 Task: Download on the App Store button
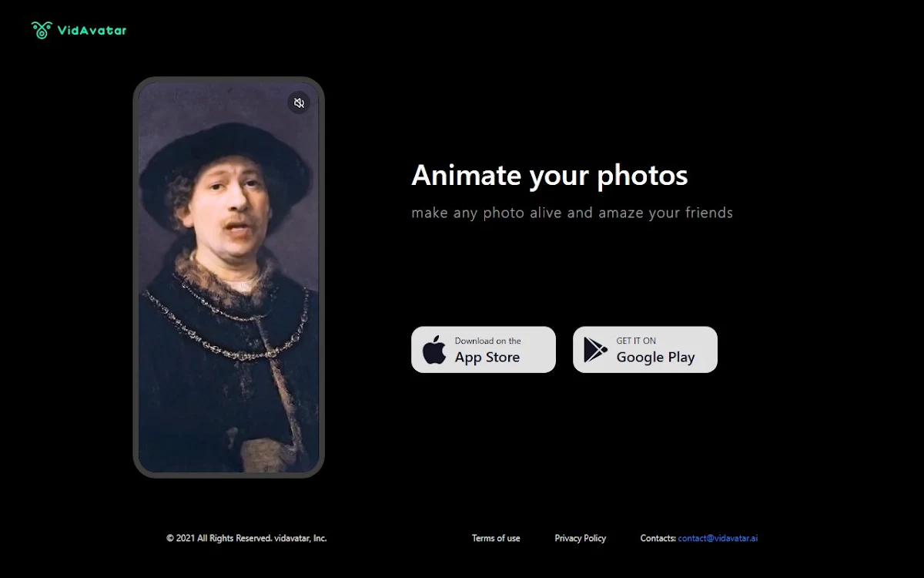tap(484, 350)
